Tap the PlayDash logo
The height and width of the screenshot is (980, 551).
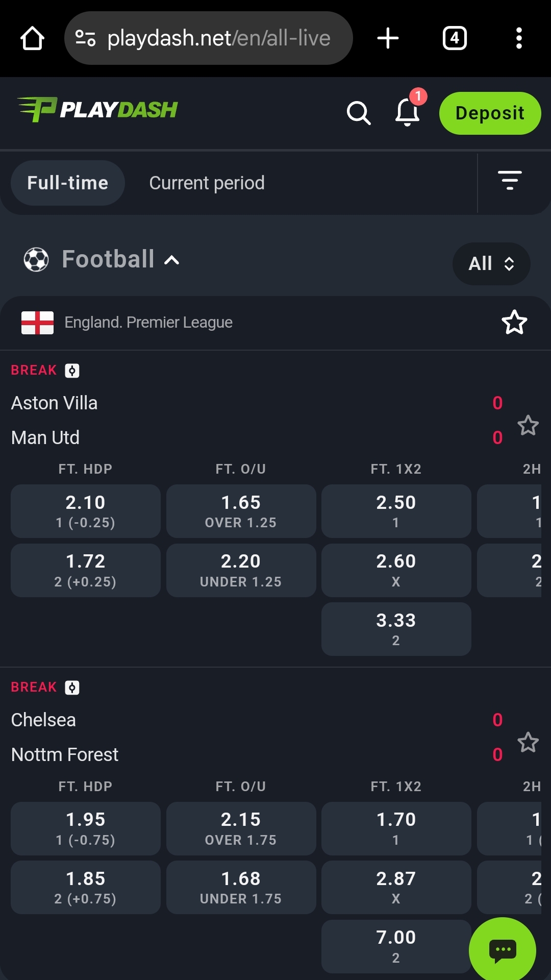(x=97, y=109)
